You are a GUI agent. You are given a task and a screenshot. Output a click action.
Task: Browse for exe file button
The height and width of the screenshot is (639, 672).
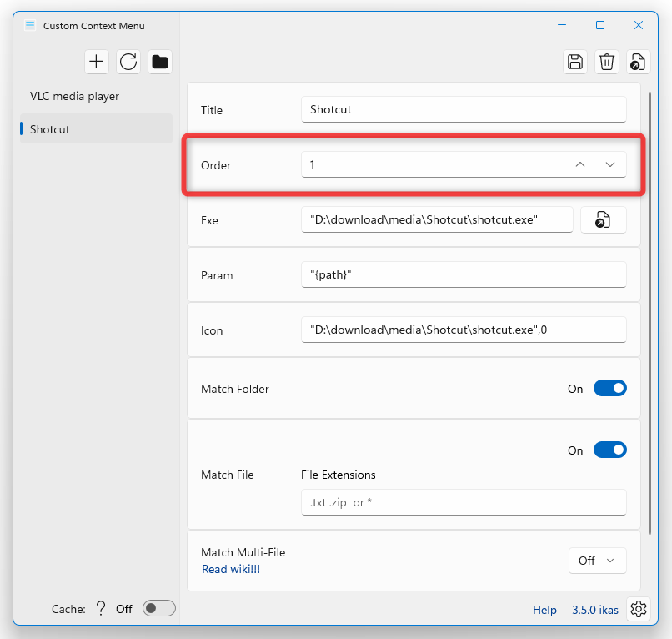click(x=604, y=219)
